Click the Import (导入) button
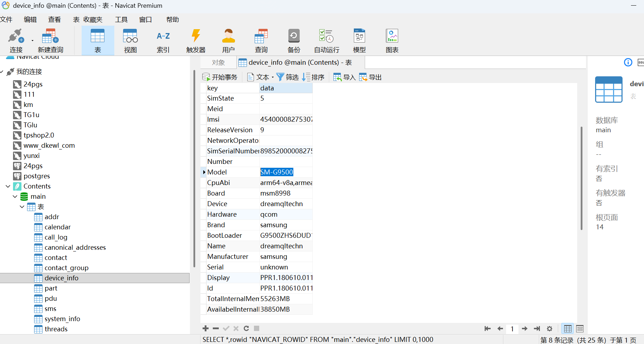 click(x=345, y=77)
